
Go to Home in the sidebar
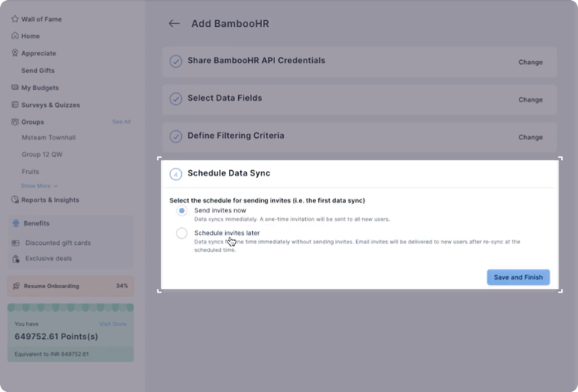[x=30, y=36]
